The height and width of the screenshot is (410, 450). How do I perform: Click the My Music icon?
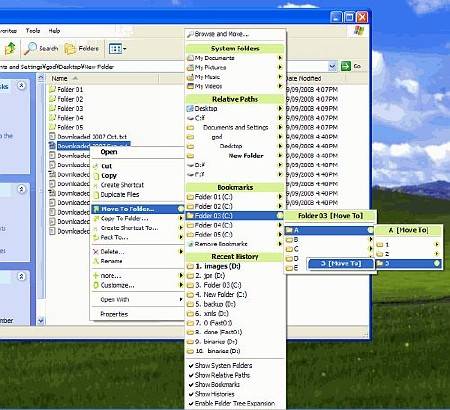(190, 77)
